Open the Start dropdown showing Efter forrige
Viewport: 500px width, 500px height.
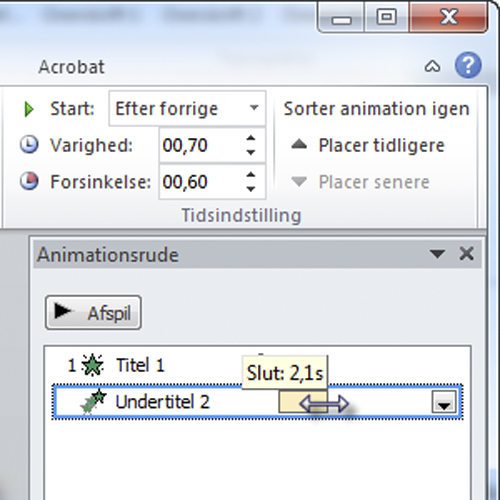(187, 109)
